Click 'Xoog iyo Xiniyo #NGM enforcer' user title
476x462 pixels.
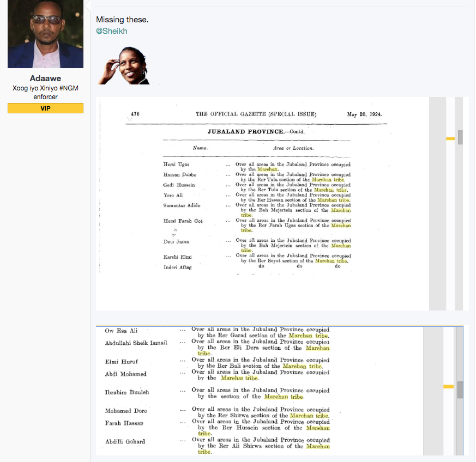click(45, 92)
